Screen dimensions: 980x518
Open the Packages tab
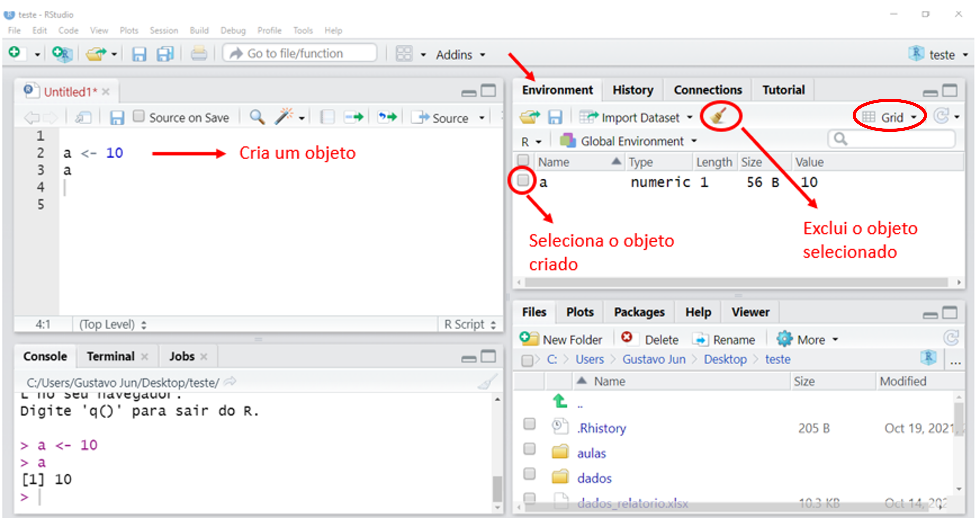[639, 312]
